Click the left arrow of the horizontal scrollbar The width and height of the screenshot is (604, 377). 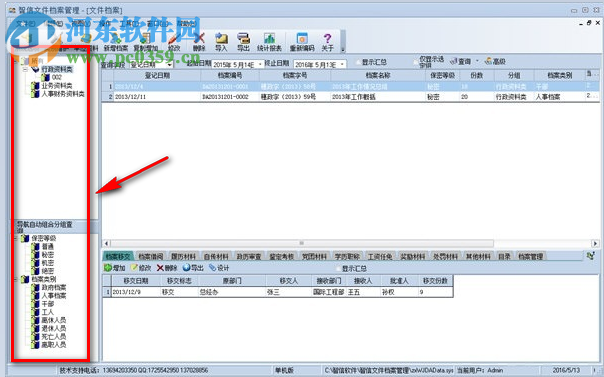point(106,243)
